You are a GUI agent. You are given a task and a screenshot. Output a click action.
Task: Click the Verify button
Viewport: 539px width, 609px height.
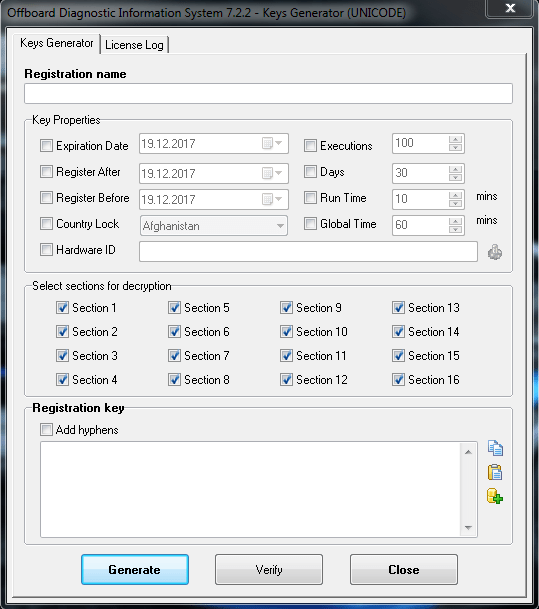(x=269, y=569)
